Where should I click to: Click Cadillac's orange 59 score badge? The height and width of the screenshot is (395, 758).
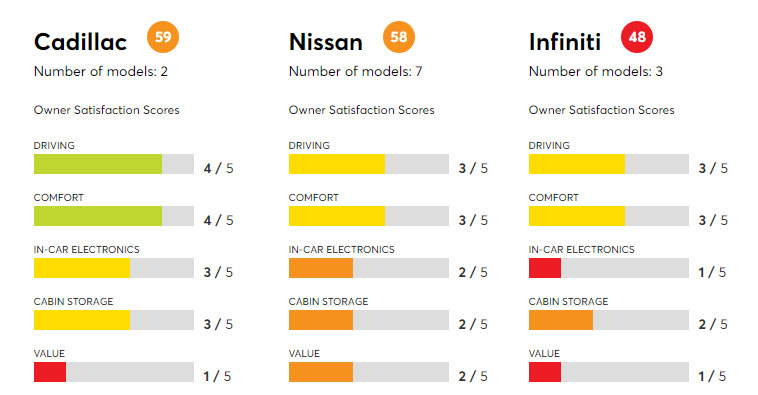[x=163, y=37]
